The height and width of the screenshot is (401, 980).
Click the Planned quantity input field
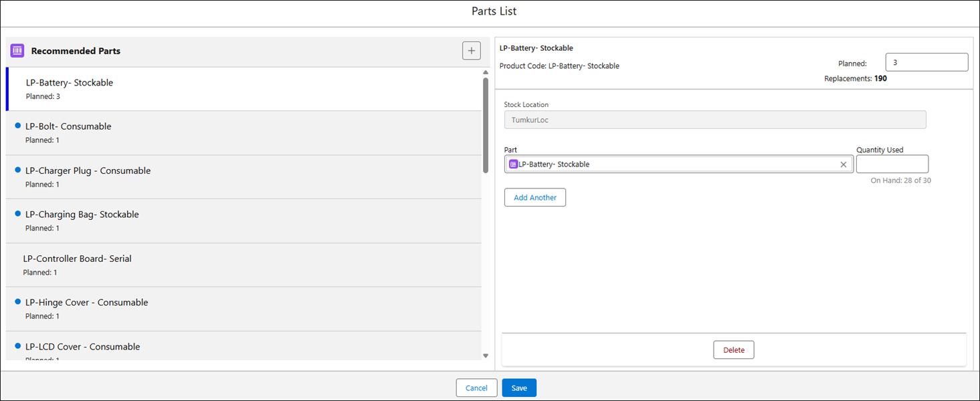tap(926, 62)
